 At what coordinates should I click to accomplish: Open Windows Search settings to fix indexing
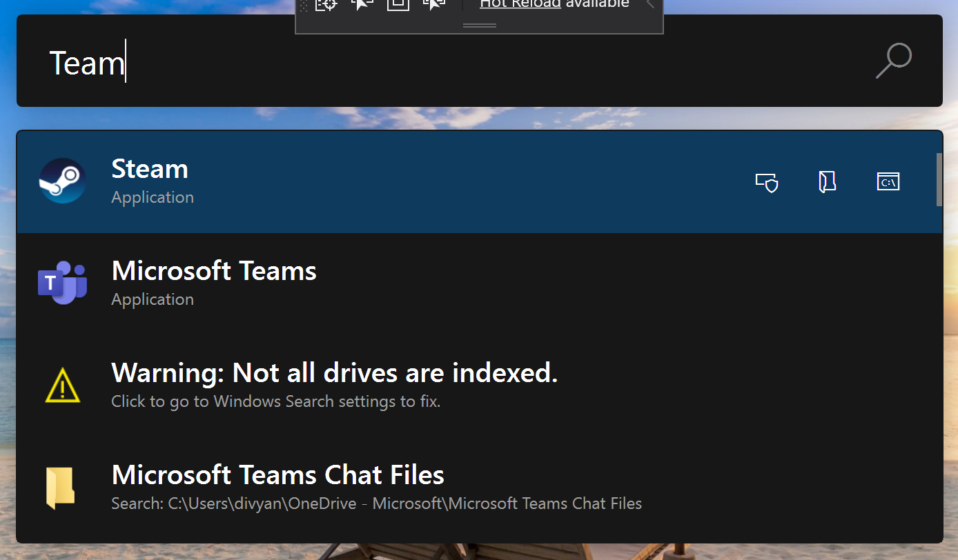click(x=275, y=401)
